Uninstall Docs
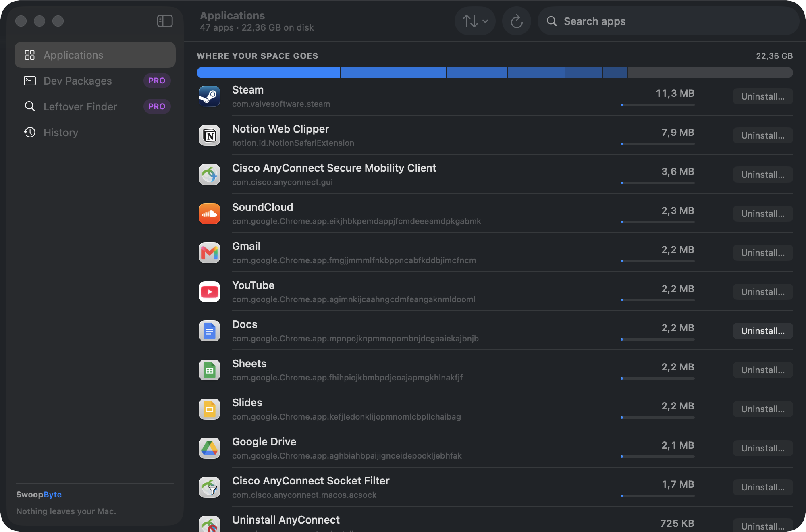This screenshot has width=806, height=532. tap(763, 331)
